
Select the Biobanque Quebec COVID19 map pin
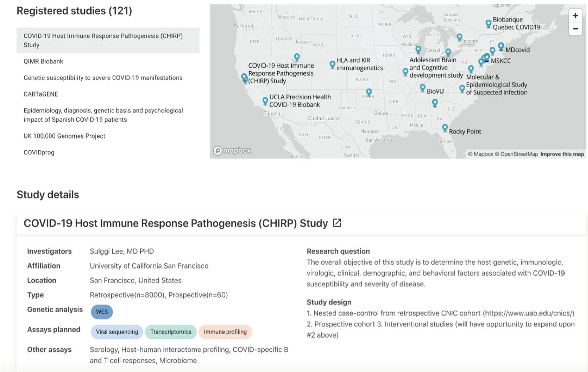488,23
